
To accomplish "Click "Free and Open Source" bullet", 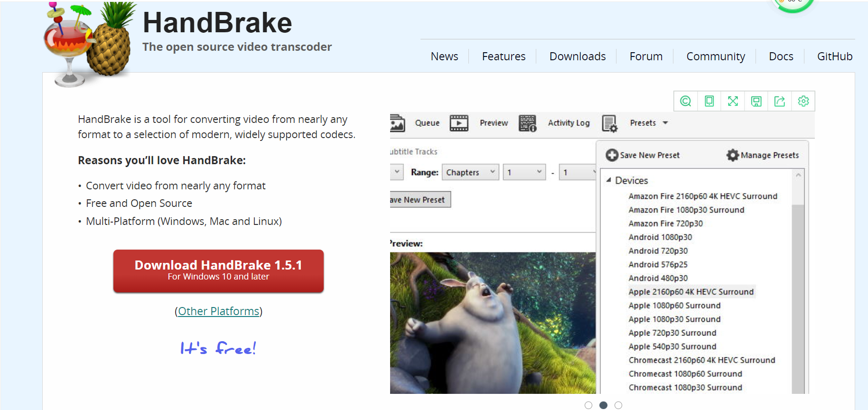I will (x=139, y=204).
